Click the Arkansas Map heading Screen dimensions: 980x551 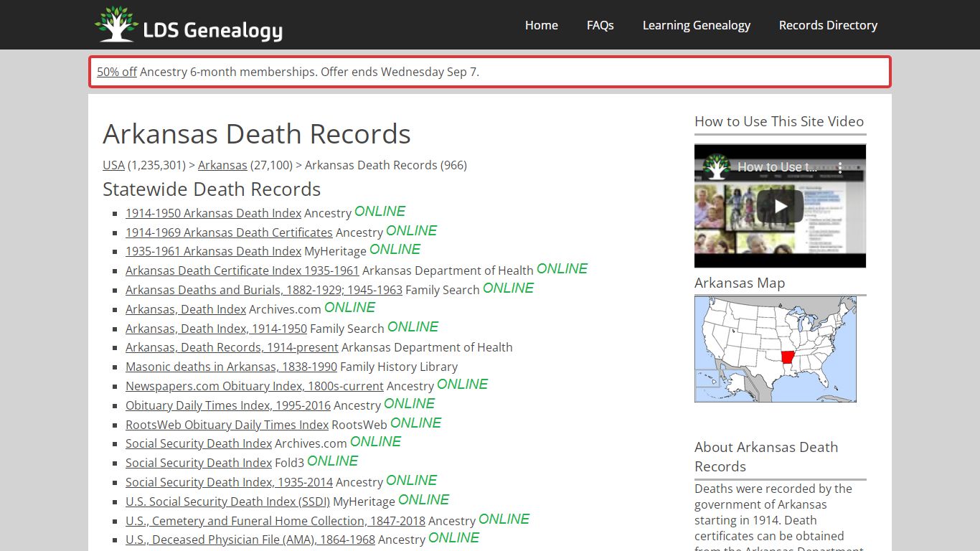coord(740,283)
